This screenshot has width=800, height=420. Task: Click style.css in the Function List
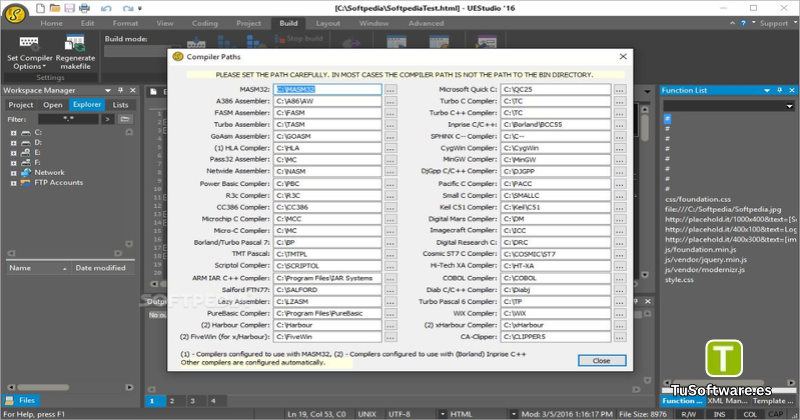click(679, 280)
